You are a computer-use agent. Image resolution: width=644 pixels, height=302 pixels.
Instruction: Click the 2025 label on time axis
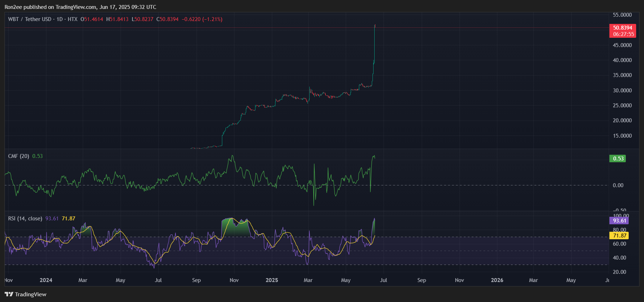click(x=272, y=280)
